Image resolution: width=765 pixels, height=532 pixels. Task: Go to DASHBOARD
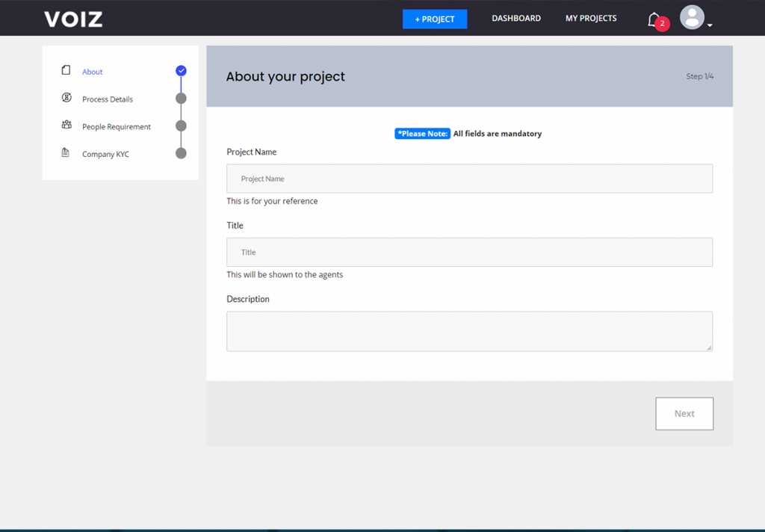516,19
